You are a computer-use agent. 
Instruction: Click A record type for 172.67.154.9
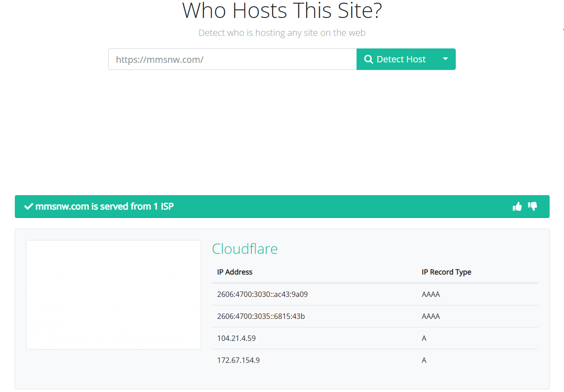[x=424, y=361]
